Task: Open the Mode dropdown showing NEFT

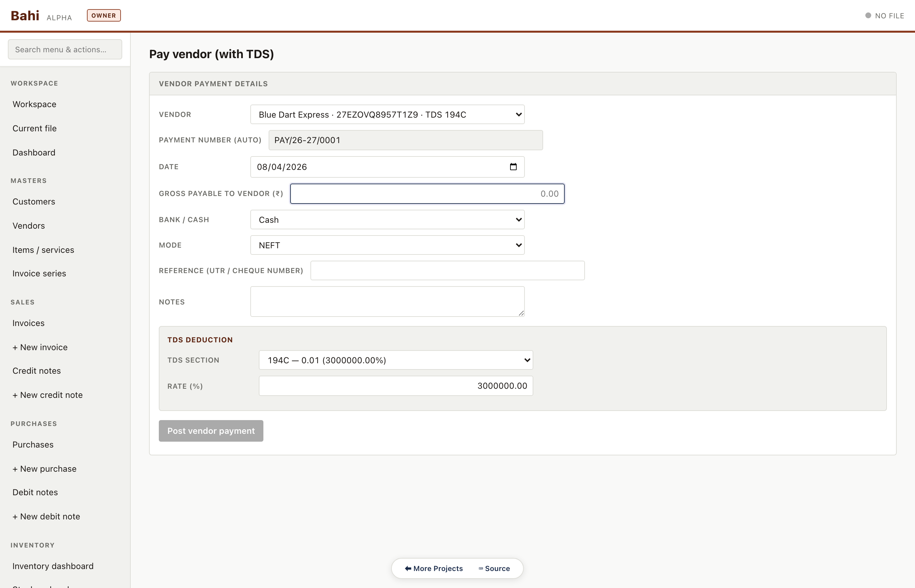Action: coord(387,245)
